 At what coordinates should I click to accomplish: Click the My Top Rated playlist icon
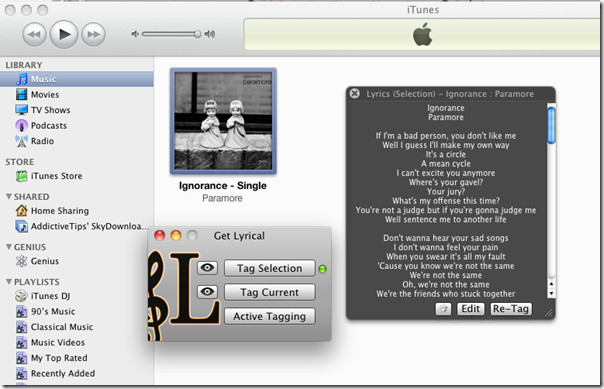pyautogui.click(x=22, y=358)
